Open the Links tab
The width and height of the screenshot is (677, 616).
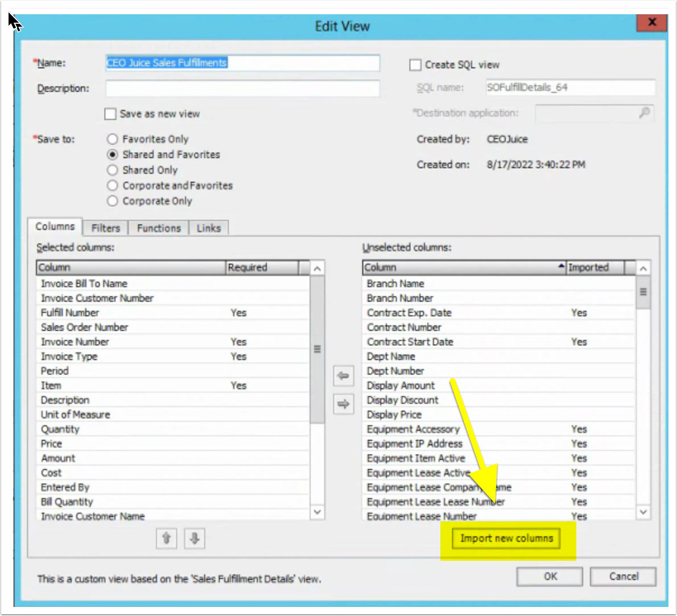pos(209,228)
